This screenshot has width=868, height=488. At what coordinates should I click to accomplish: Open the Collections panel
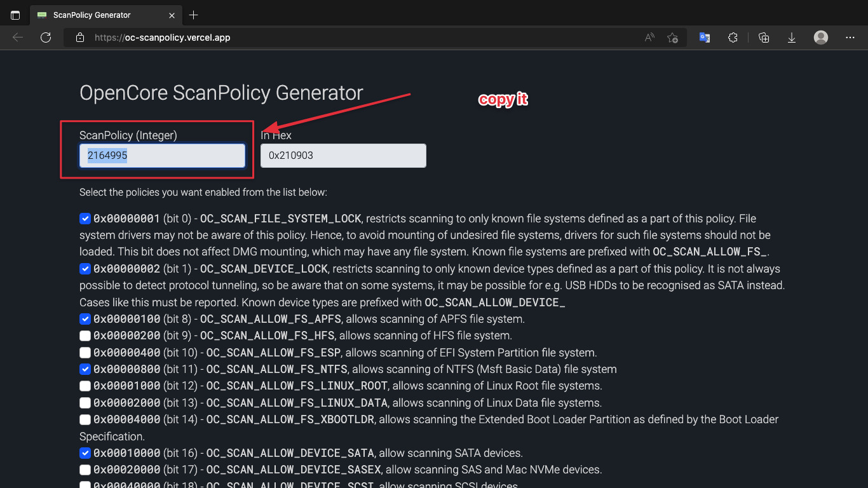pyautogui.click(x=764, y=37)
